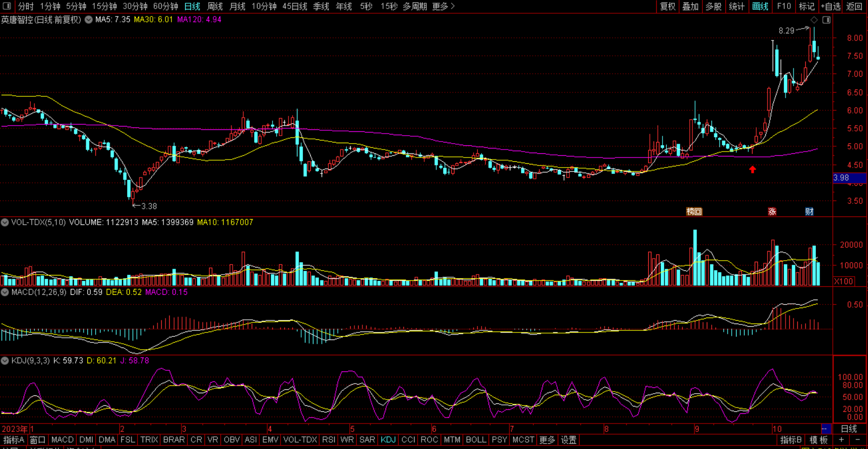Image resolution: width=868 pixels, height=449 pixels.
Task: Select the 1分钟 period
Action: coord(50,6)
